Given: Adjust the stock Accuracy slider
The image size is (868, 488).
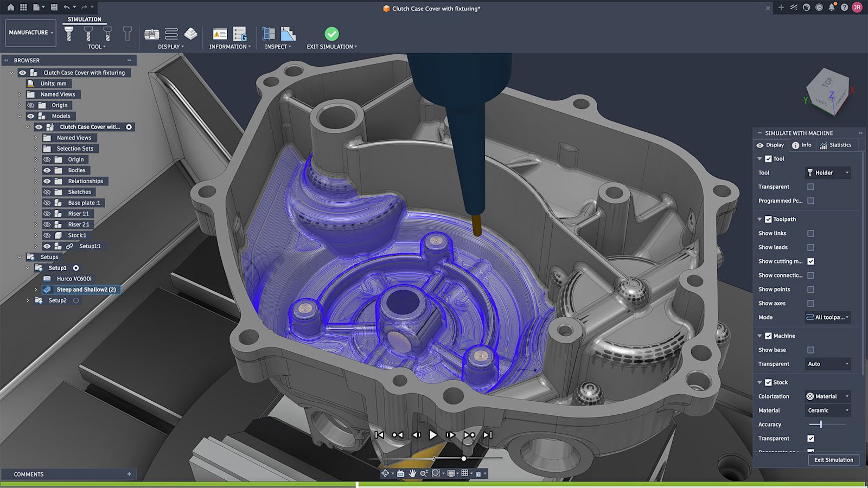Looking at the screenshot, I should pyautogui.click(x=821, y=425).
